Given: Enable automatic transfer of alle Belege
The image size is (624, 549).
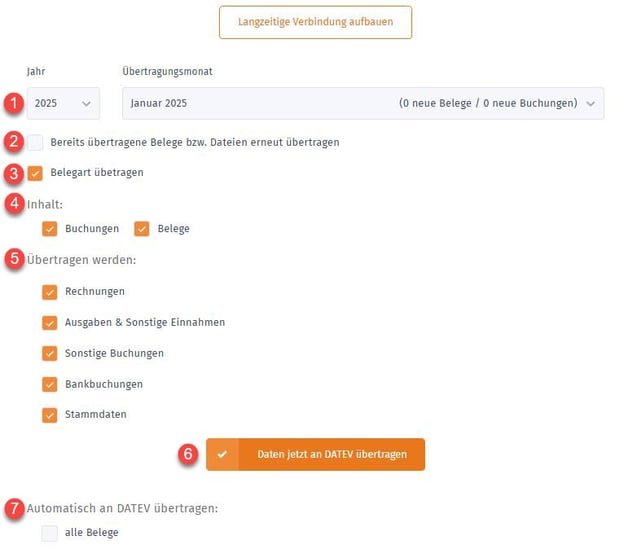Looking at the screenshot, I should click(x=50, y=533).
